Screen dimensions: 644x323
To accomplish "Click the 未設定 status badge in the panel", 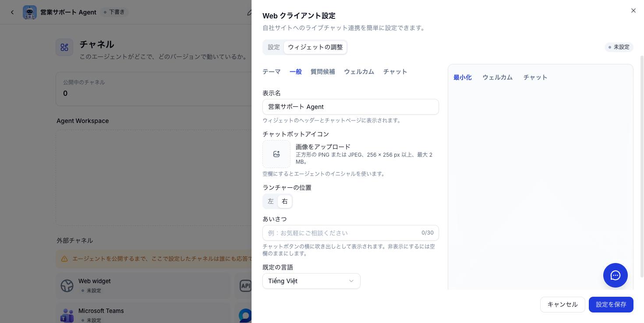I will pyautogui.click(x=619, y=47).
